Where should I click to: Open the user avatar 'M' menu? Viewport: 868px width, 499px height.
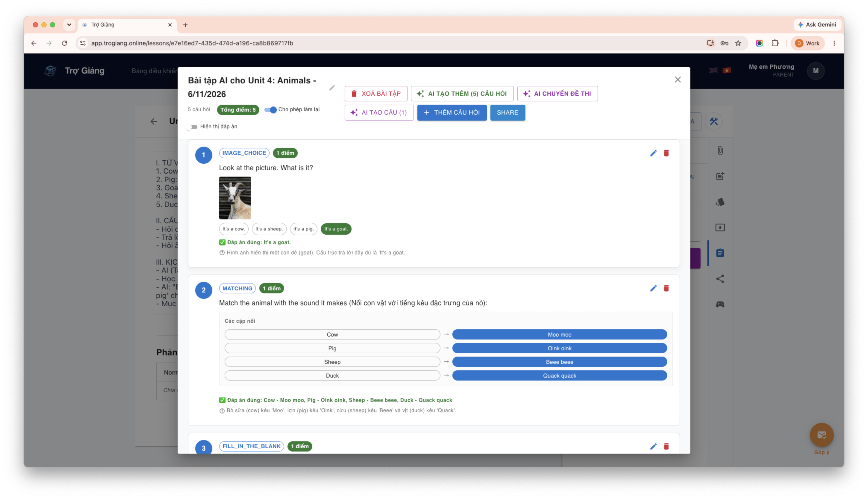pyautogui.click(x=816, y=71)
